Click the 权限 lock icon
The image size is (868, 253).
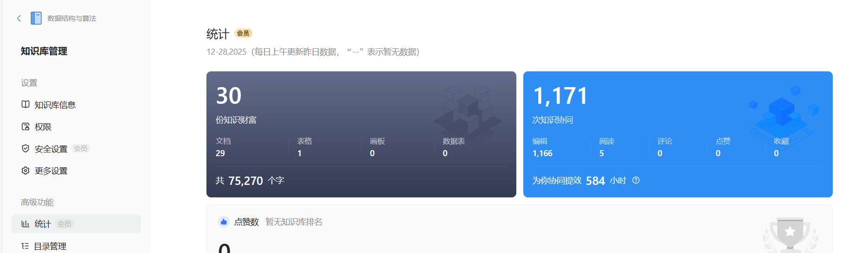[x=26, y=126]
